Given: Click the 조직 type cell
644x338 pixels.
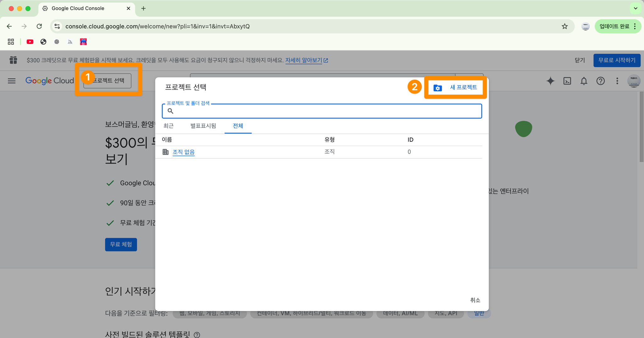Looking at the screenshot, I should 330,152.
